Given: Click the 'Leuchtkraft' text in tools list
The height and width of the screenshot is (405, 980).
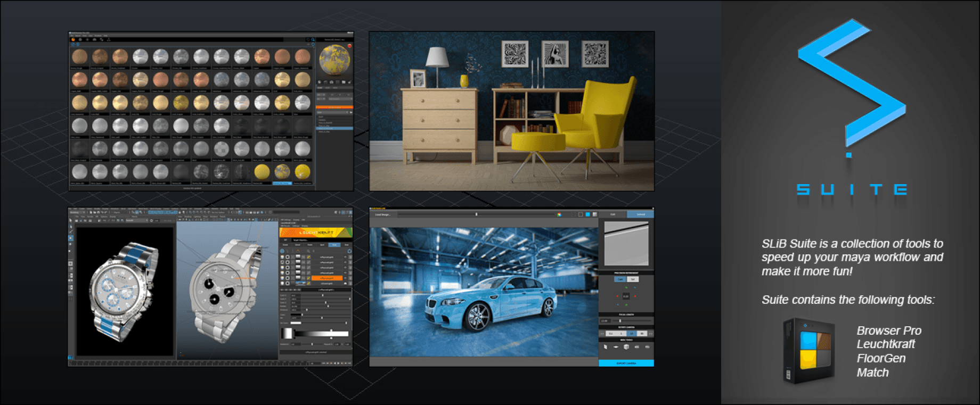Looking at the screenshot, I should tap(886, 344).
